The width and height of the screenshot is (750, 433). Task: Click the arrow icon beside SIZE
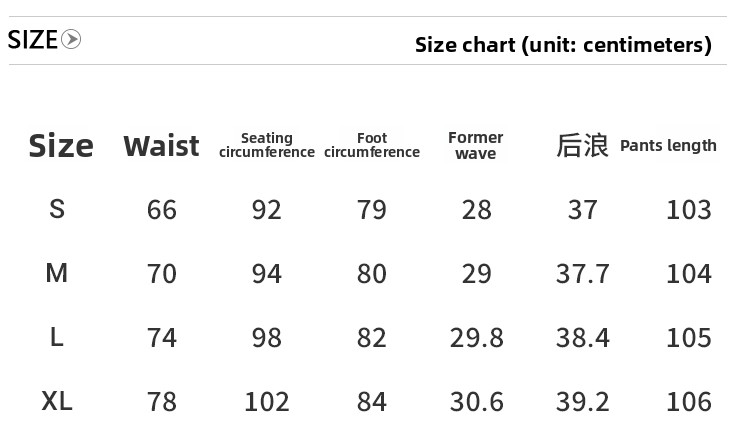pos(71,40)
